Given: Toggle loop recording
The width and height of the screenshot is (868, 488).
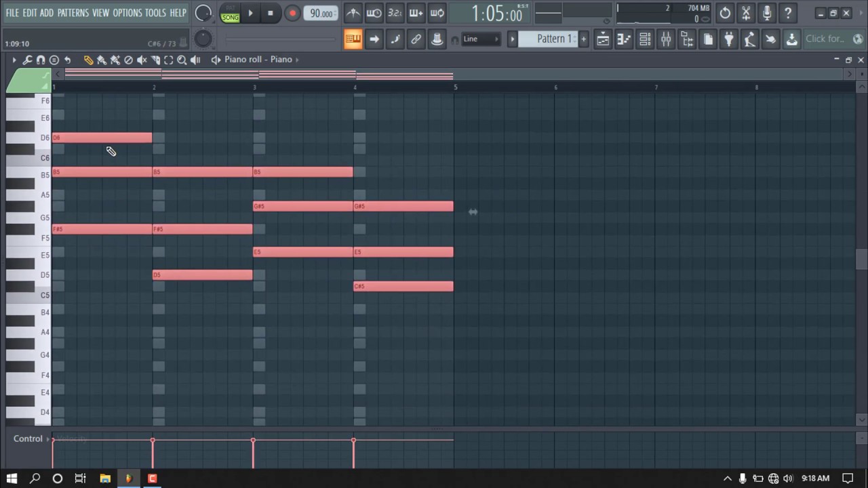Looking at the screenshot, I should [x=437, y=13].
